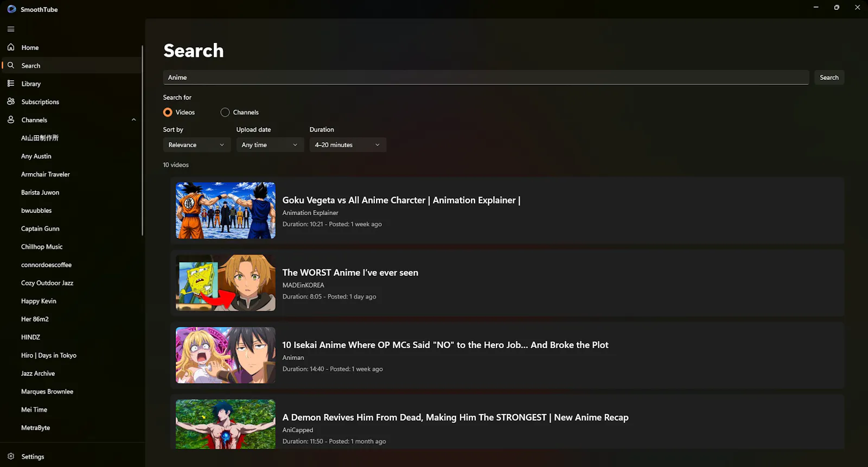The image size is (868, 467).
Task: Open the Sort by Relevance dropdown
Action: coord(196,145)
